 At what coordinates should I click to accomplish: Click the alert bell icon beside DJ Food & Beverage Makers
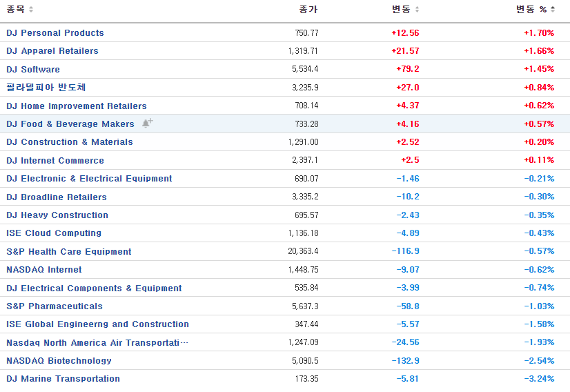point(147,123)
